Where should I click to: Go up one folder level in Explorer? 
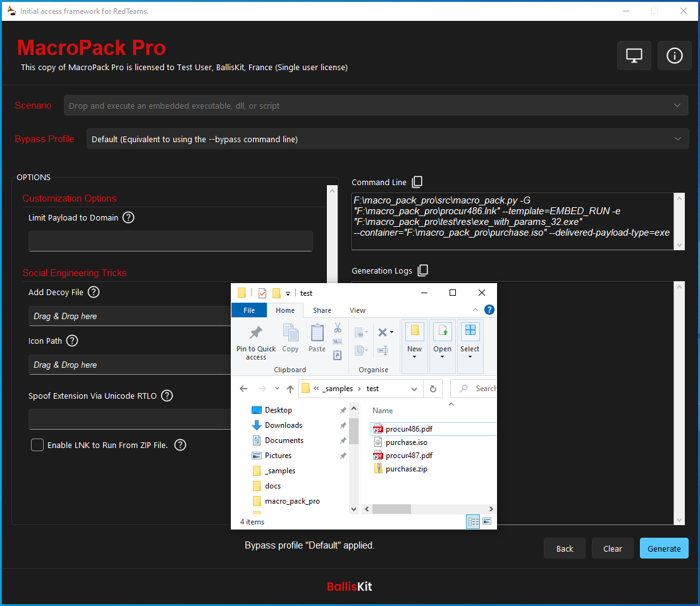pyautogui.click(x=290, y=389)
